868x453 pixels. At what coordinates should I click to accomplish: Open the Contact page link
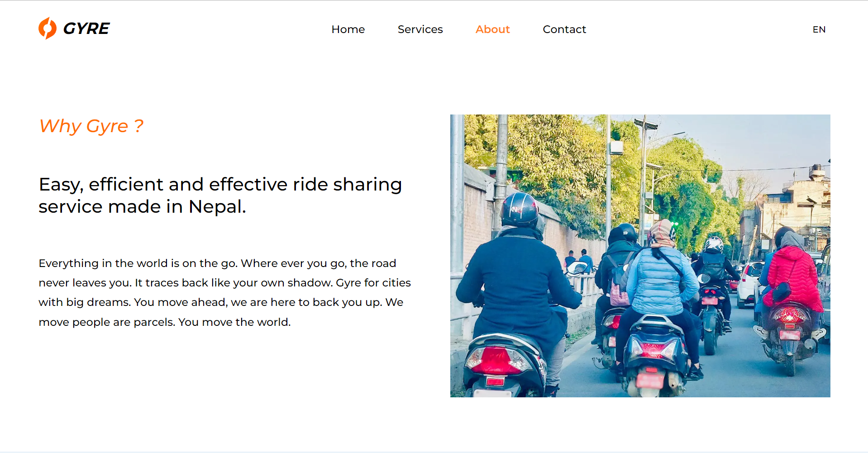click(564, 29)
